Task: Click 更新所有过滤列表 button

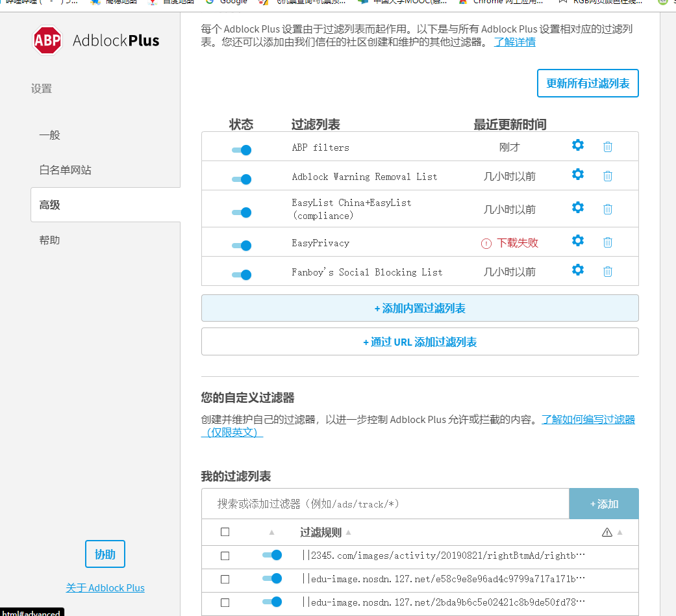Action: pos(588,83)
